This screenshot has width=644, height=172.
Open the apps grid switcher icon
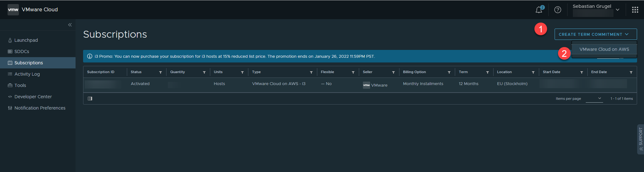(x=635, y=10)
